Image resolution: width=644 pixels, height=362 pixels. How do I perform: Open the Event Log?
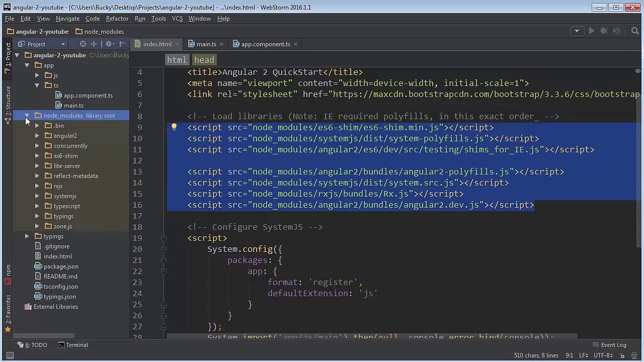coord(609,345)
